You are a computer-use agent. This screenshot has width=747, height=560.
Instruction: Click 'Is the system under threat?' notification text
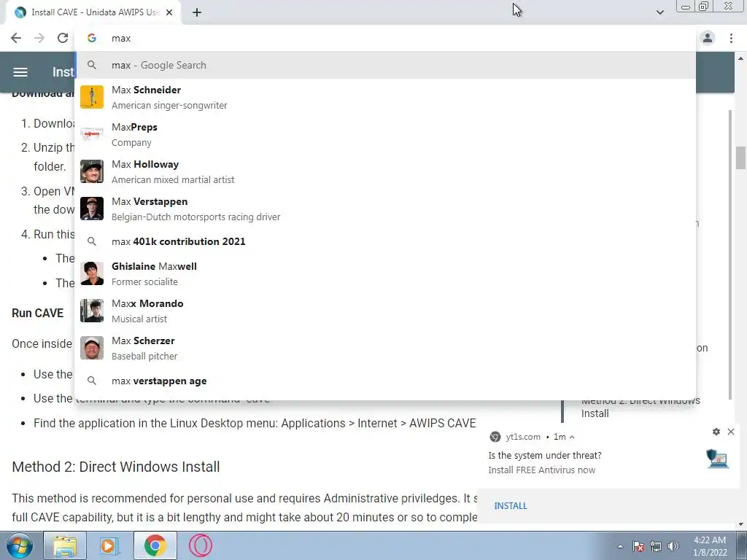click(544, 455)
